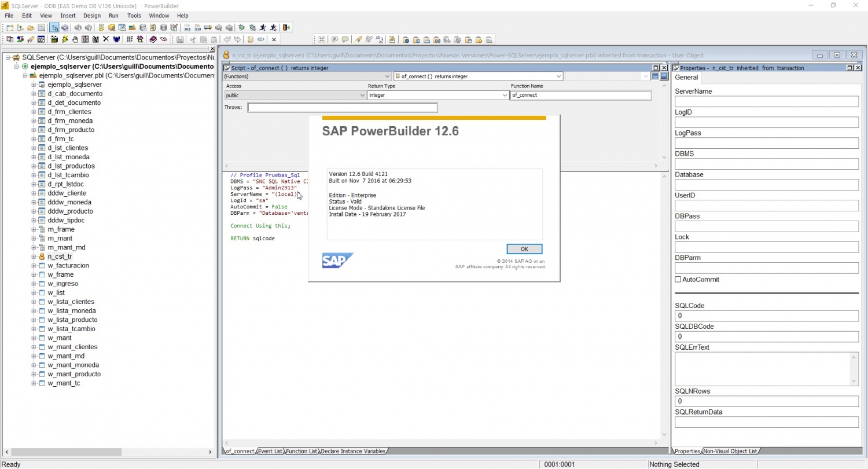Click the ab-ac replace text icon
868x469 pixels.
[x=379, y=39]
